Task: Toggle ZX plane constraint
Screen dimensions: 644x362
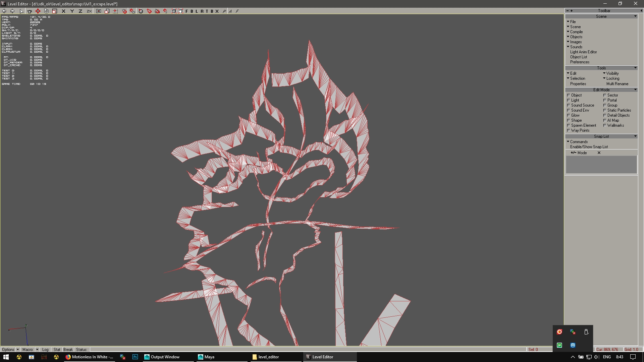Action: click(x=89, y=11)
